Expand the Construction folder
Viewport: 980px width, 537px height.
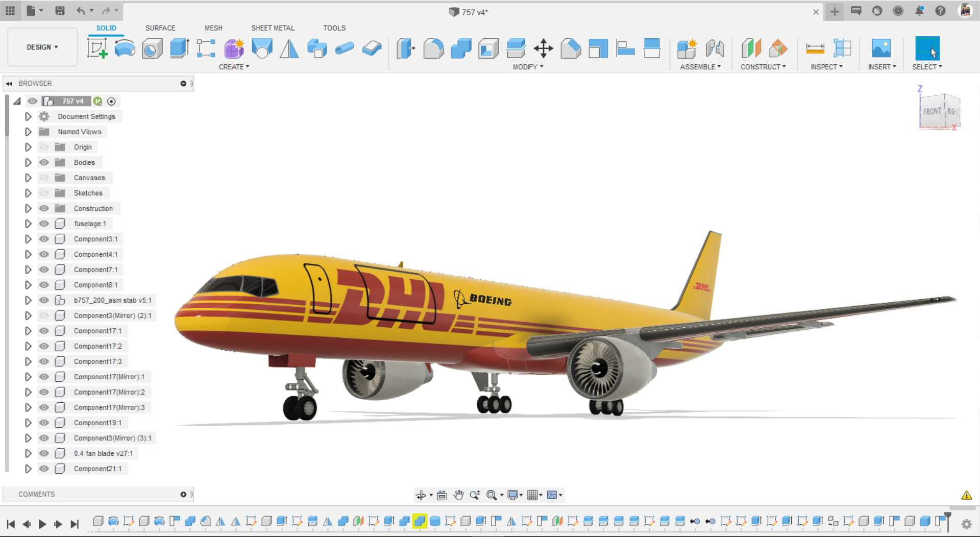pyautogui.click(x=28, y=208)
